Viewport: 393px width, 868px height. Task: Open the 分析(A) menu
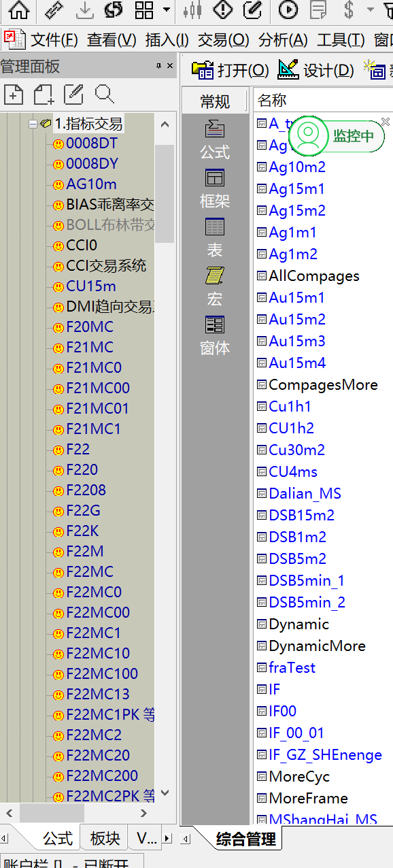tap(283, 39)
